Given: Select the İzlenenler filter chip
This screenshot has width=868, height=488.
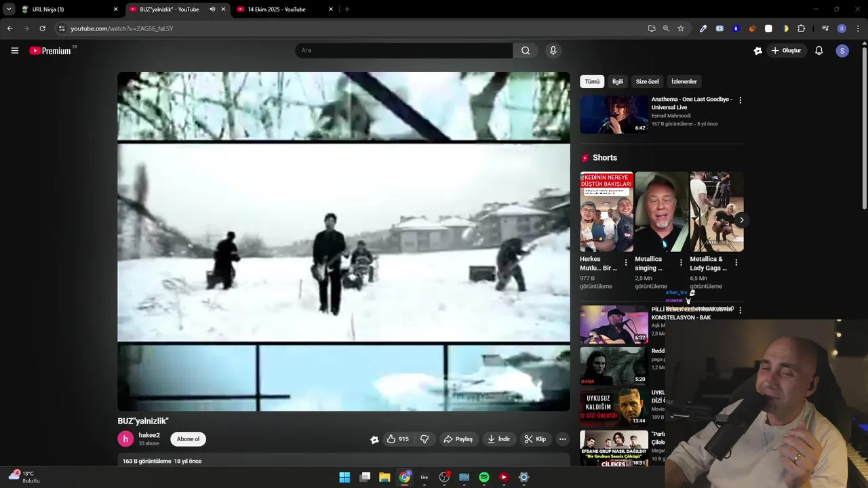Looking at the screenshot, I should click(x=684, y=81).
